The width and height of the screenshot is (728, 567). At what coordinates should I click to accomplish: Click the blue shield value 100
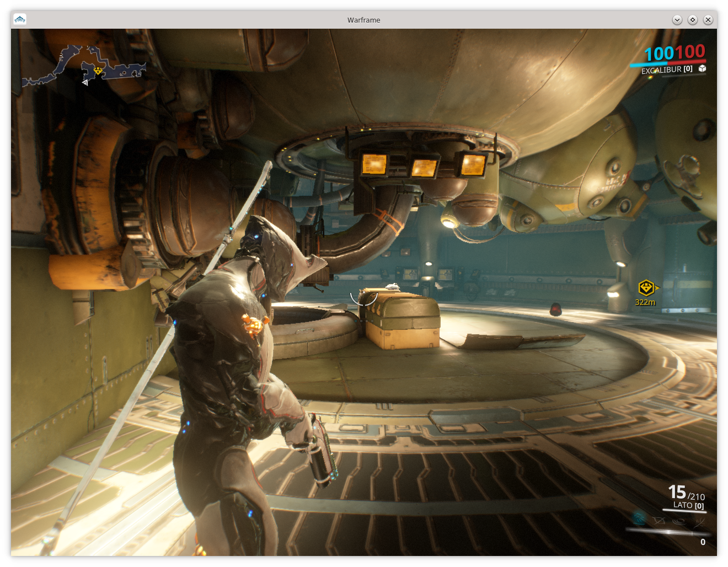tap(659, 54)
